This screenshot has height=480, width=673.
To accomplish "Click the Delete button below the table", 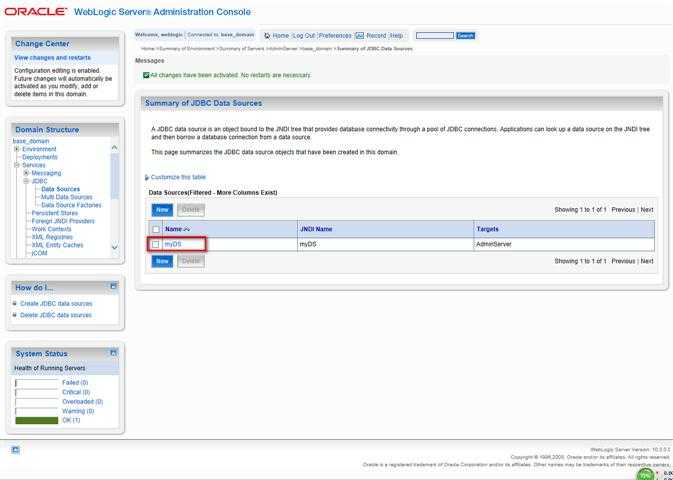I will click(191, 261).
